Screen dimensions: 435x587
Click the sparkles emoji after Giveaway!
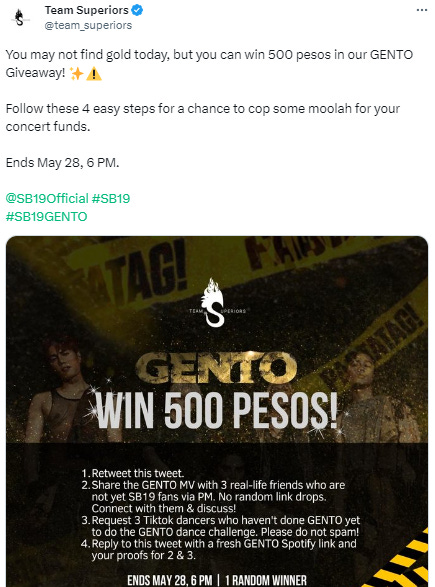(76, 73)
